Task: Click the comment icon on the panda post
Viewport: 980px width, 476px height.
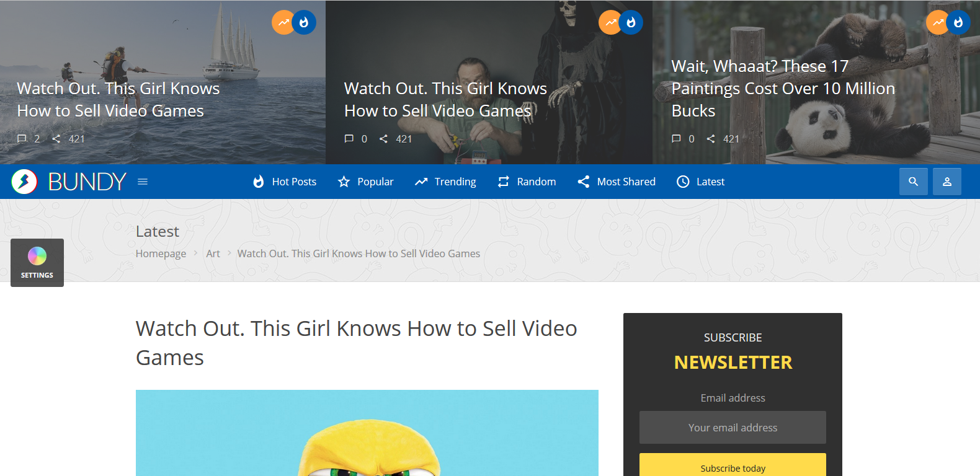Action: click(676, 139)
